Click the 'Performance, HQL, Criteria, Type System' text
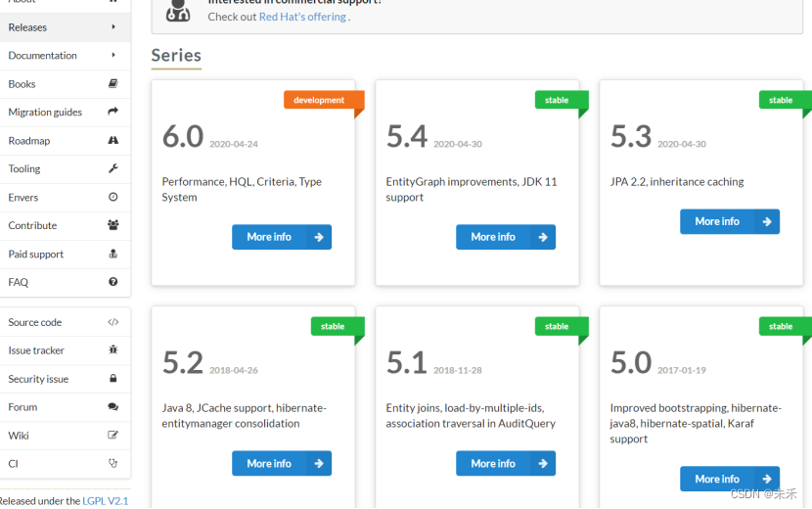 [242, 189]
